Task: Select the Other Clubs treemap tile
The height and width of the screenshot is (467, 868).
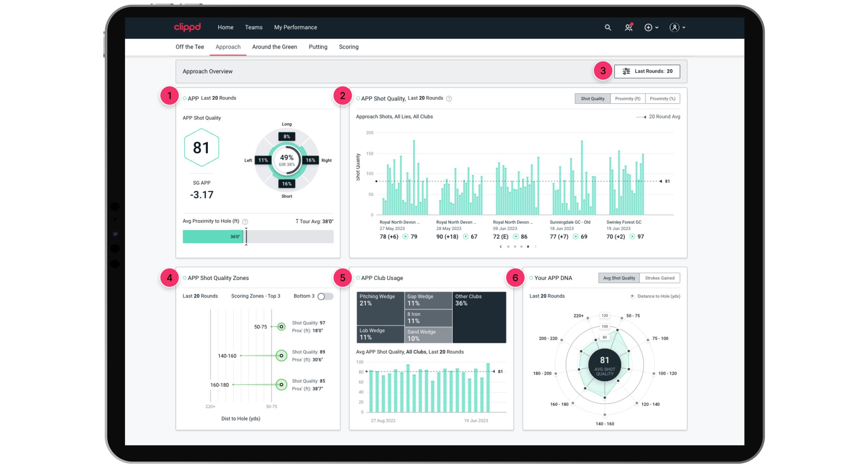Action: (x=479, y=317)
